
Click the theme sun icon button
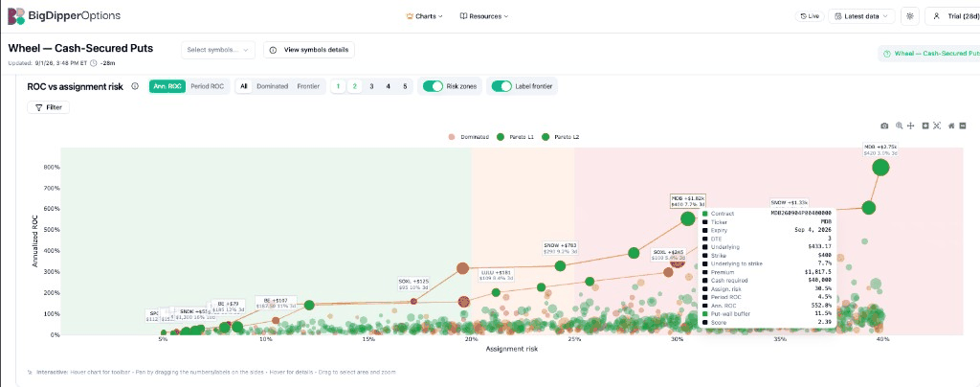909,16
